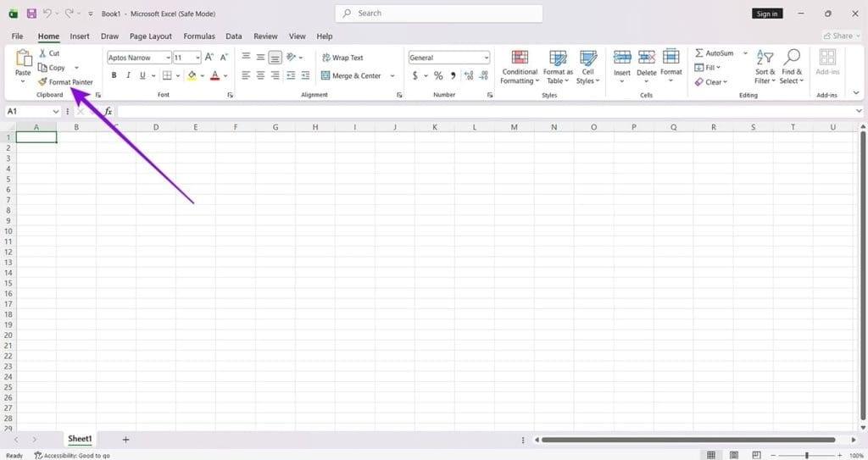Toggle Italic formatting

[129, 75]
